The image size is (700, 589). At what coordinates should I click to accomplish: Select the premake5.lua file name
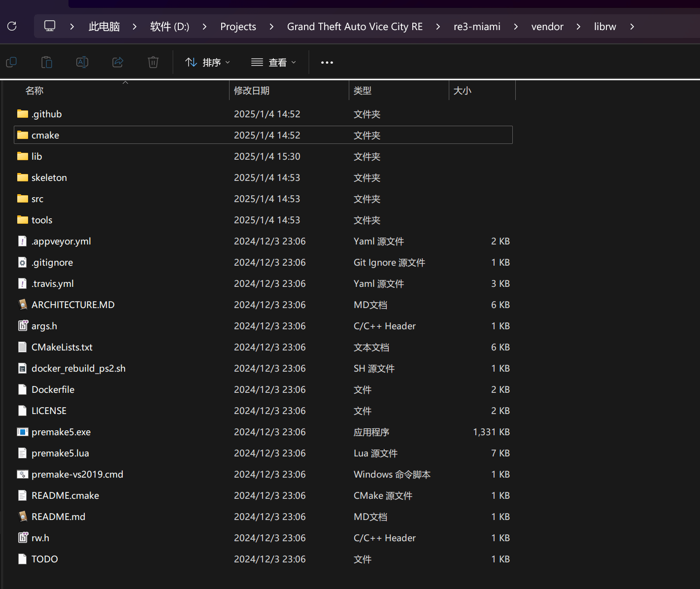[61, 453]
